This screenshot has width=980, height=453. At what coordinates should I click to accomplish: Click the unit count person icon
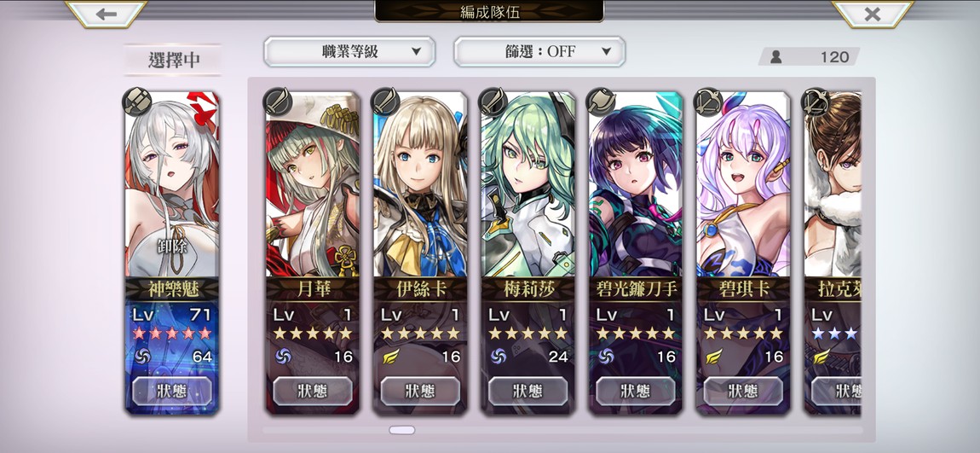pyautogui.click(x=776, y=57)
